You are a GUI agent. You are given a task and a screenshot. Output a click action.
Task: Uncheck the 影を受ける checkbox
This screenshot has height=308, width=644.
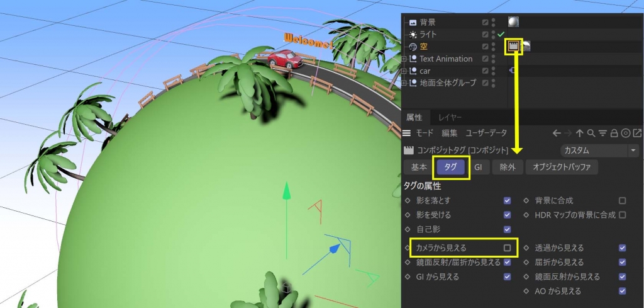pos(508,215)
